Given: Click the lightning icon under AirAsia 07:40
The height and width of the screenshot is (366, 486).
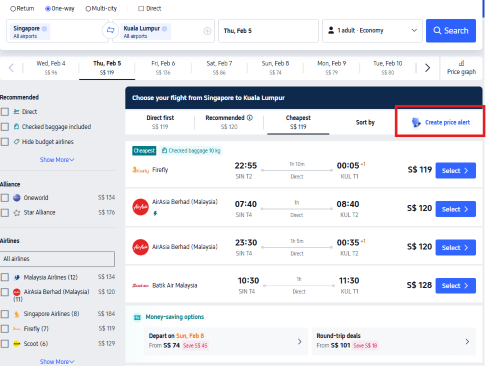Looking at the screenshot, I should click(x=155, y=213).
